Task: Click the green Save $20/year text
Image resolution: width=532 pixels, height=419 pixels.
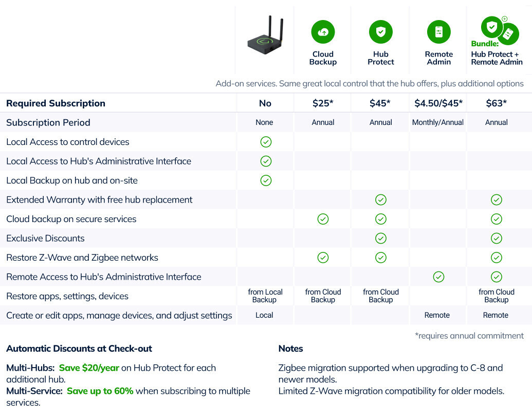Action: click(89, 368)
